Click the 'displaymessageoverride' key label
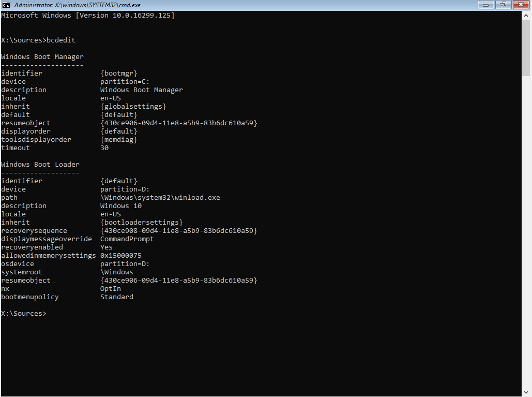Screen dimensions: 532x397 pyautogui.click(x=47, y=239)
